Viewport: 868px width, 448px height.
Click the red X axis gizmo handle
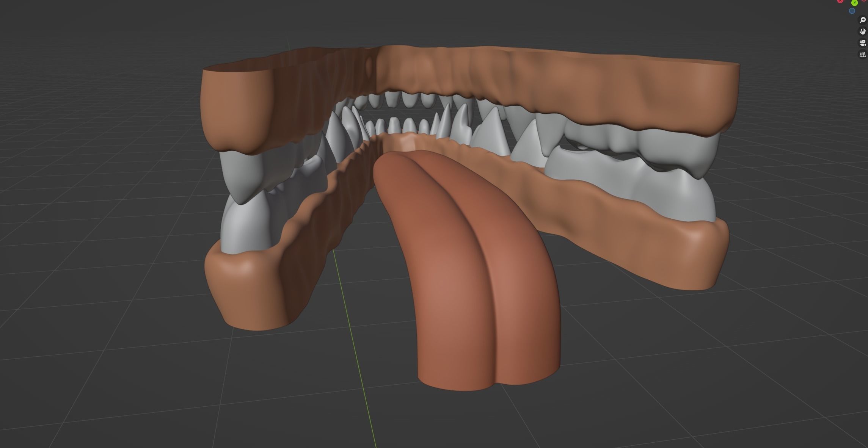tap(840, 1)
